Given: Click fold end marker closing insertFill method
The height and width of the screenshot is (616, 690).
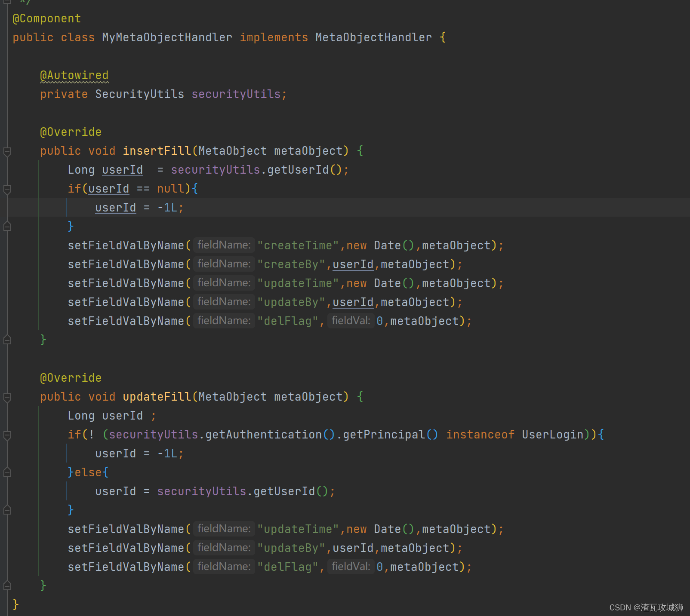Looking at the screenshot, I should (x=7, y=340).
